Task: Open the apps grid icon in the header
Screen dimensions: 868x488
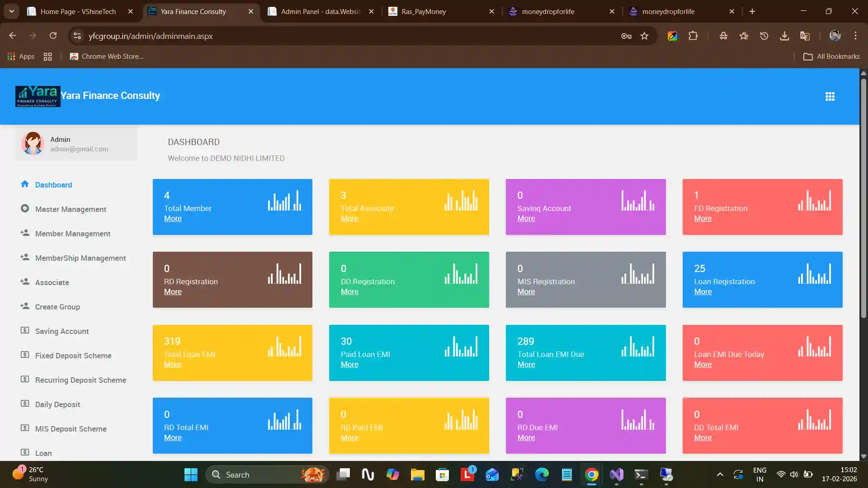Action: tap(830, 96)
